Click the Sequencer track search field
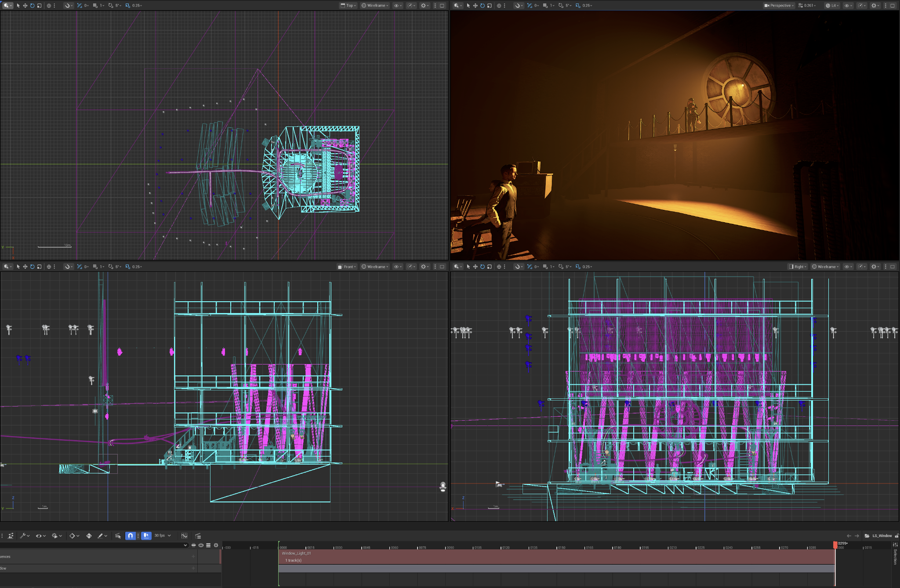 pyautogui.click(x=94, y=545)
